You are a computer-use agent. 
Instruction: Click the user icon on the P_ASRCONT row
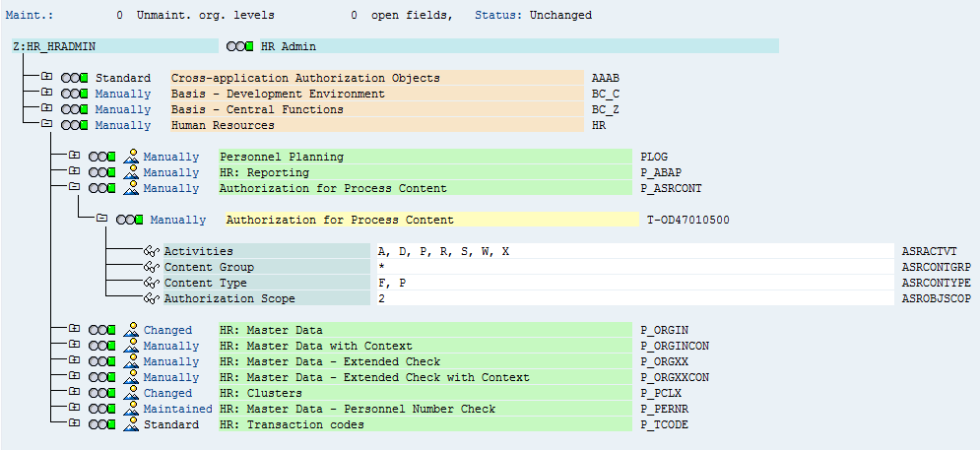coord(131,187)
